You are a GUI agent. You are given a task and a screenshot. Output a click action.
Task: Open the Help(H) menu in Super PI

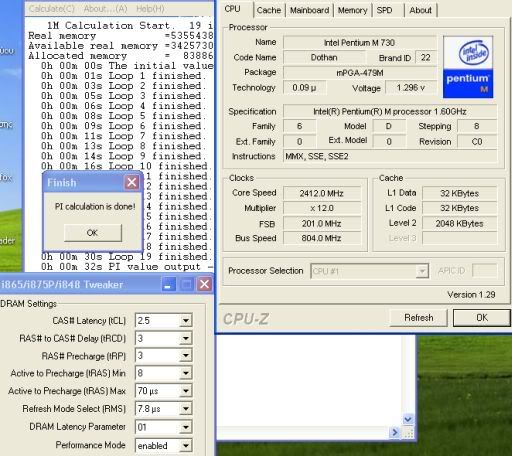pos(150,9)
